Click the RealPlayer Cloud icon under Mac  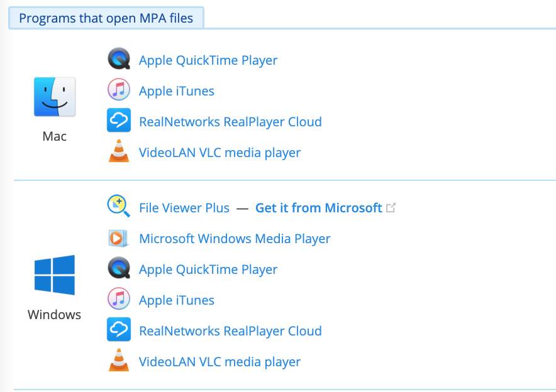119,120
